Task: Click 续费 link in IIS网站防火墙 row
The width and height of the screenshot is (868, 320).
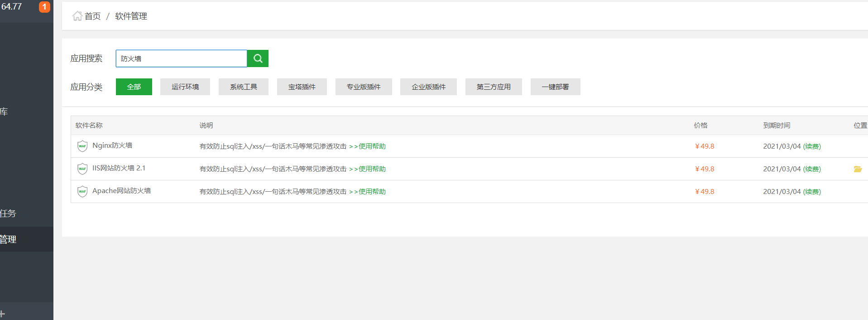Action: click(812, 169)
